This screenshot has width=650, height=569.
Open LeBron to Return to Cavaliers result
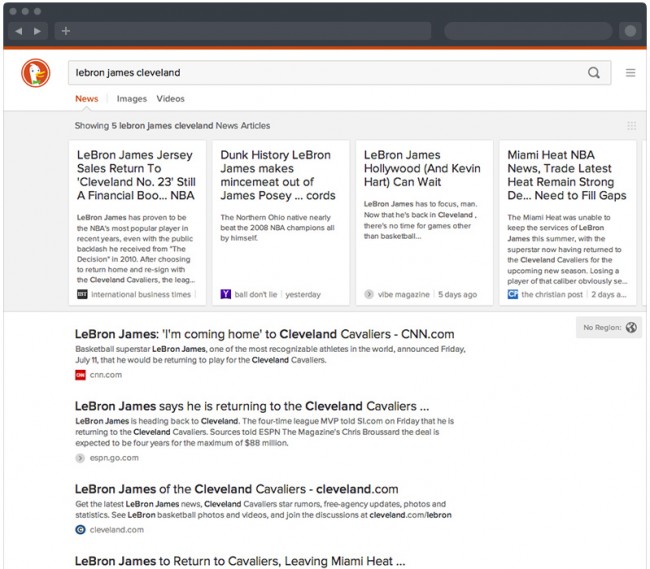[x=240, y=561]
